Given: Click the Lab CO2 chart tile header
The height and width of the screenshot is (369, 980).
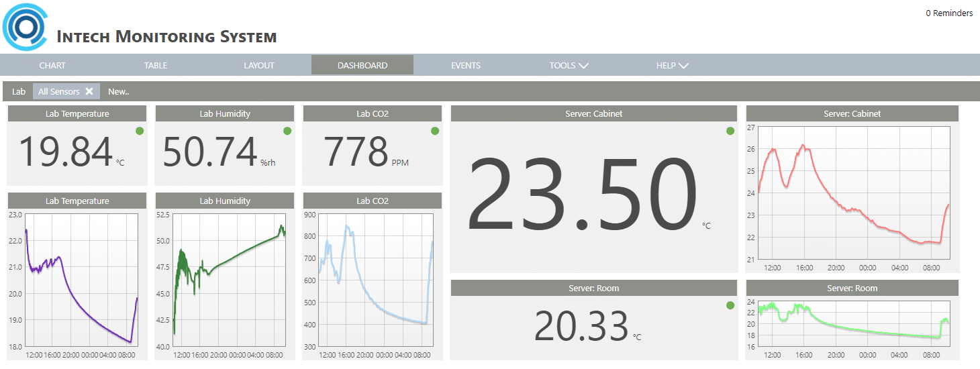Looking at the screenshot, I should [373, 201].
